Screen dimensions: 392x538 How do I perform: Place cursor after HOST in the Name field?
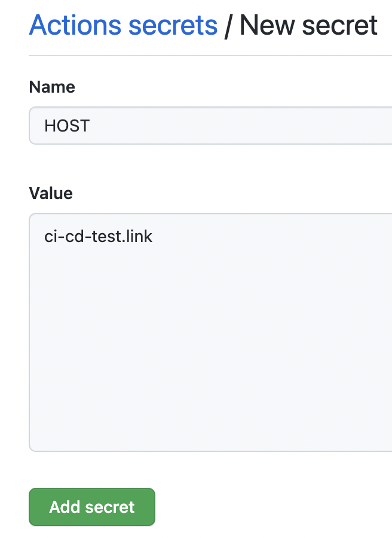[91, 126]
